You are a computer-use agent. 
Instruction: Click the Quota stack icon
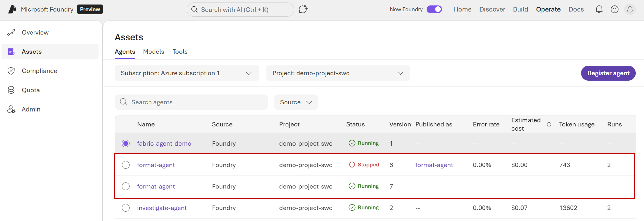coord(11,90)
